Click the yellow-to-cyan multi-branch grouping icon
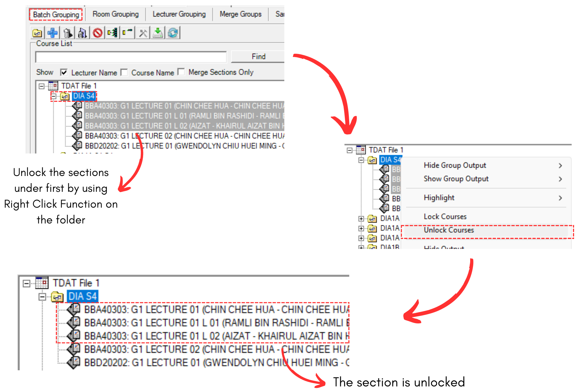The width and height of the screenshot is (576, 392). (x=113, y=33)
